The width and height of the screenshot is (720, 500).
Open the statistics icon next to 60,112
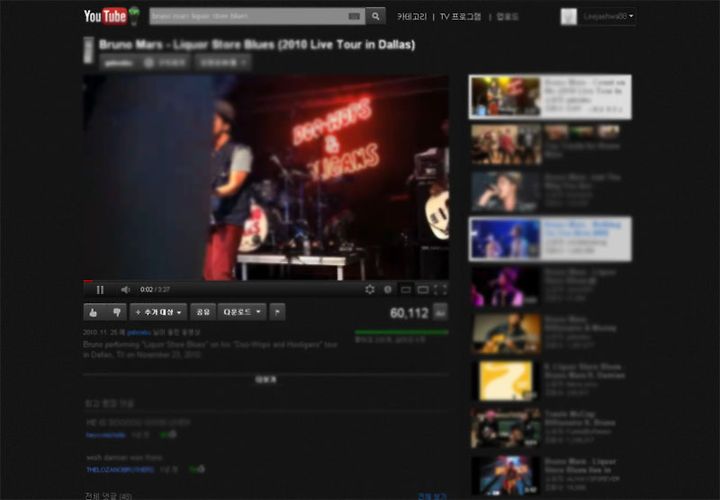click(x=440, y=312)
